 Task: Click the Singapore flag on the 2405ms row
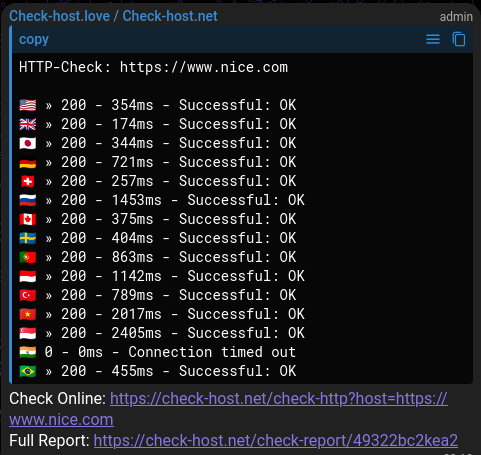28,333
